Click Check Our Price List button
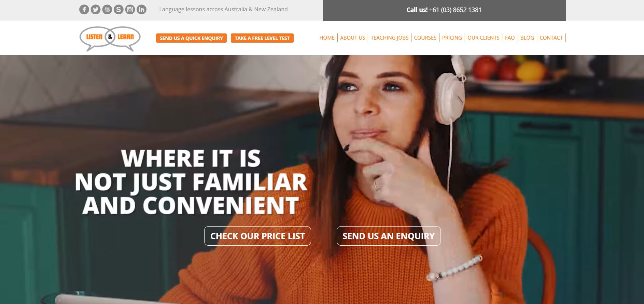 point(257,236)
